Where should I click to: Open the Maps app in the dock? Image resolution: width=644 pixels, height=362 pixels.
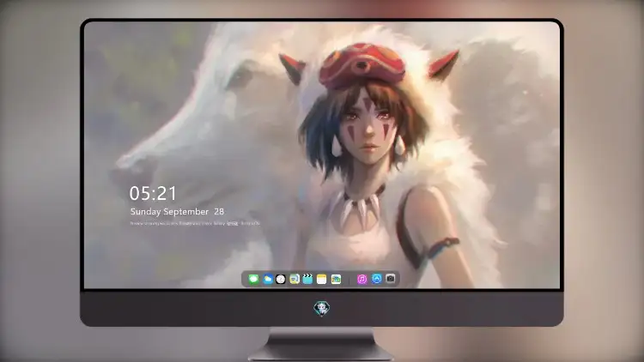pyautogui.click(x=336, y=279)
